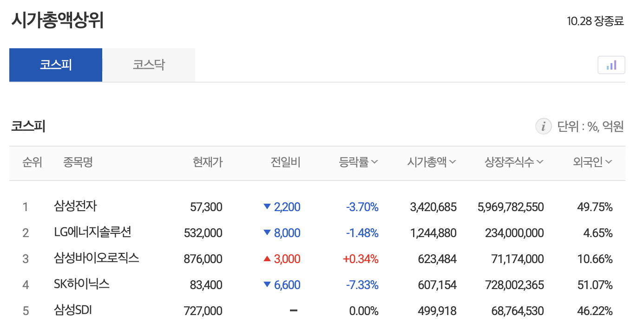
Task: Click SK하이닉스 price 83,400
Action: click(206, 285)
